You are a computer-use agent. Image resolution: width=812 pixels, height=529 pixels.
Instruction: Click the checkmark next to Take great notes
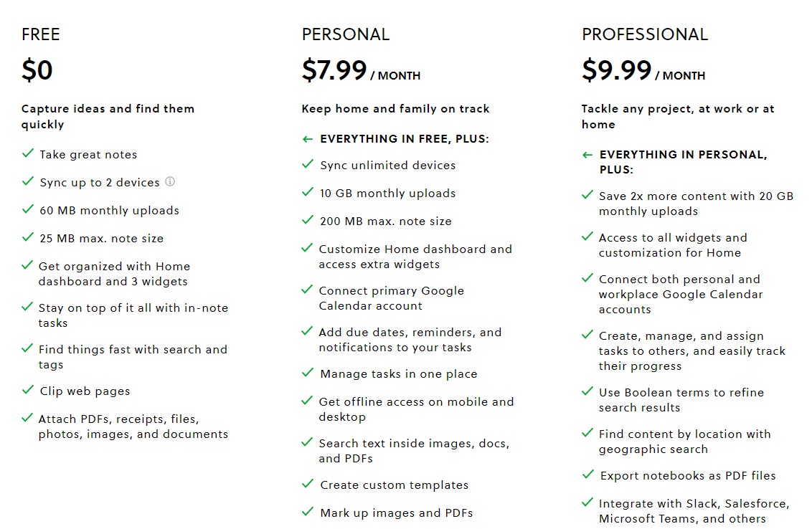click(28, 153)
